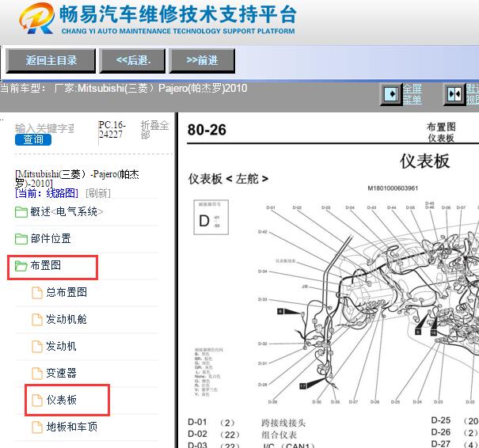The width and height of the screenshot is (479, 448).
Task: Click the M1801000603961 code text
Action: pos(393,188)
